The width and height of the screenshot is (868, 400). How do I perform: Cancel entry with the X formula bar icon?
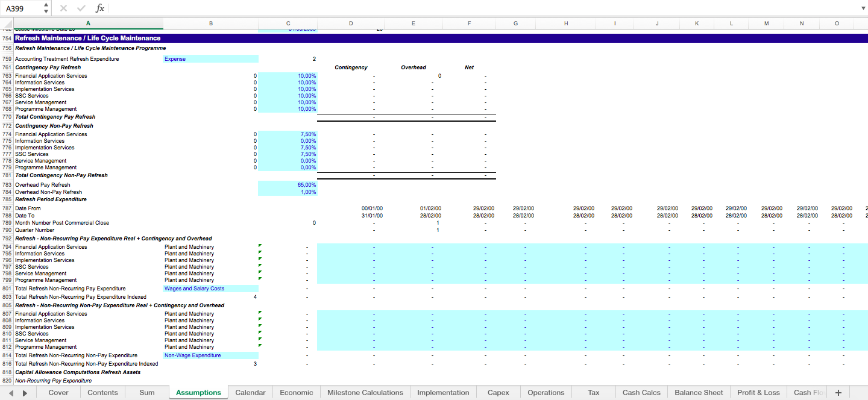[64, 8]
